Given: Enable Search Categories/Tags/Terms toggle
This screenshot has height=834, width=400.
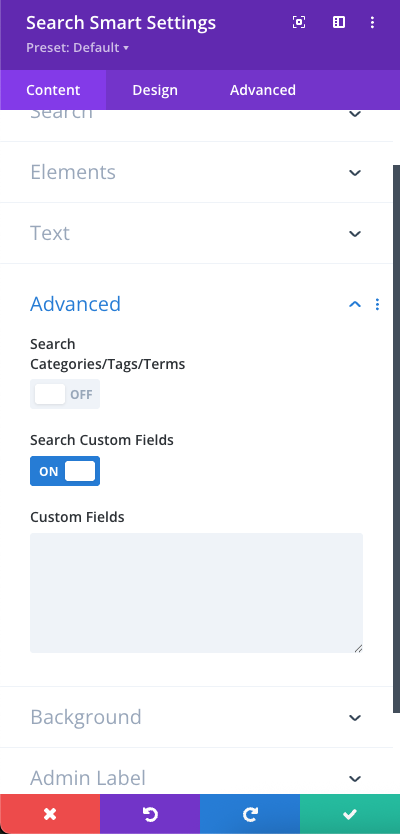Looking at the screenshot, I should tap(65, 394).
